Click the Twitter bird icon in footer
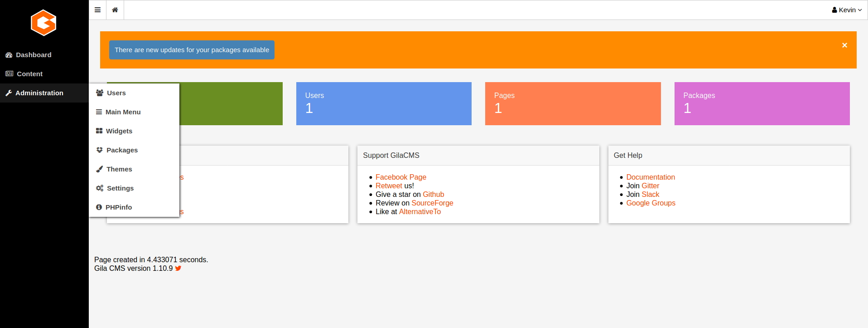Screen dimensions: 868x328 178,268
